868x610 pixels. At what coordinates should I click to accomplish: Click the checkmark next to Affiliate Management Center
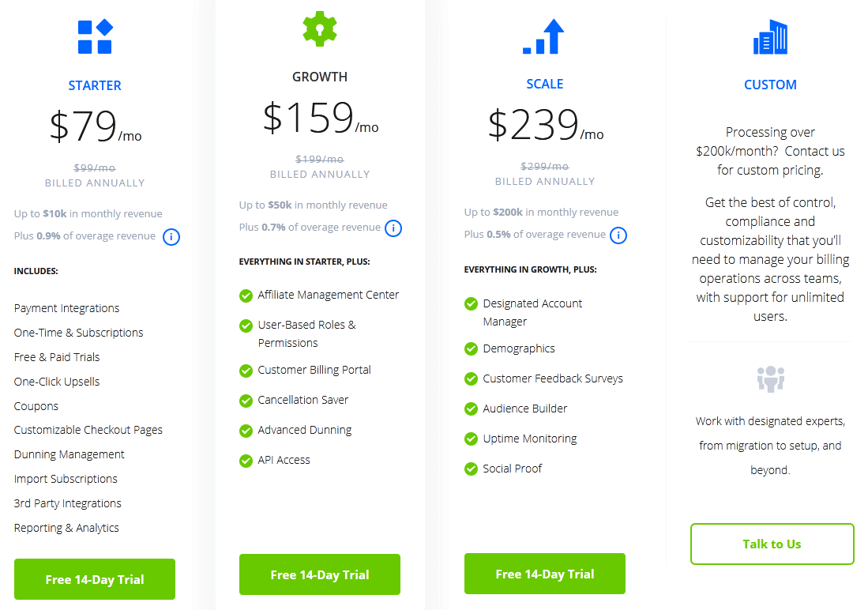point(246,295)
